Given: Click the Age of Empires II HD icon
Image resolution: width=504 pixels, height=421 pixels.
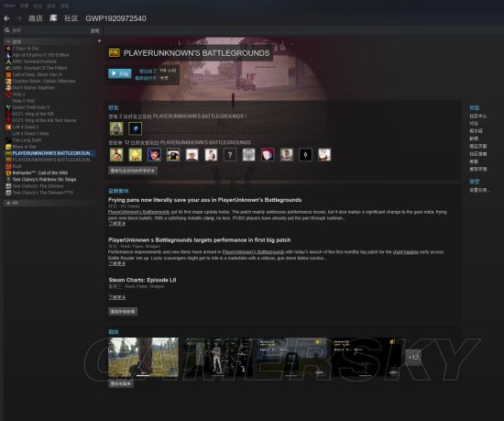Looking at the screenshot, I should click(8, 55).
